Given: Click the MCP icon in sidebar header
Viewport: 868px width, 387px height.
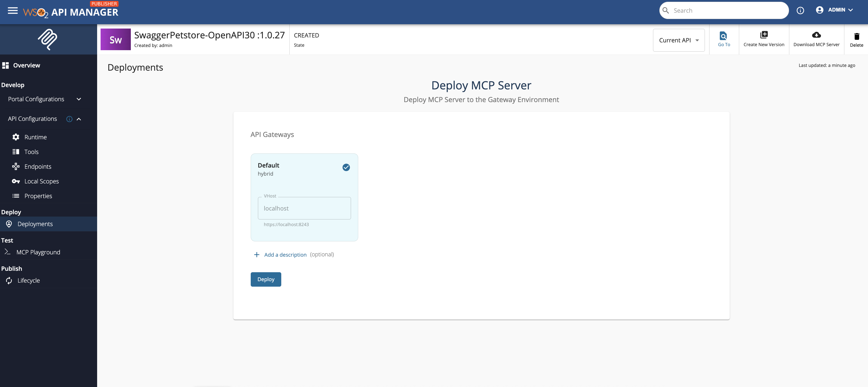Looking at the screenshot, I should (48, 40).
